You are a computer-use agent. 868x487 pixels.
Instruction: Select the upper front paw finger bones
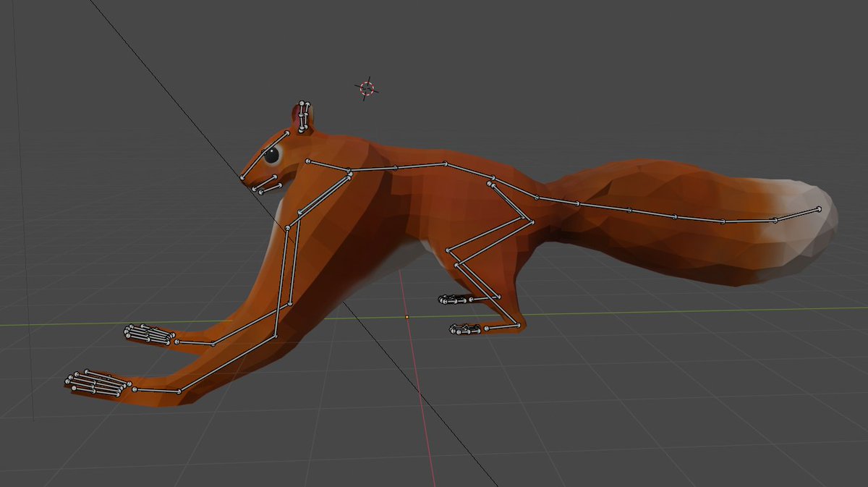pos(150,334)
